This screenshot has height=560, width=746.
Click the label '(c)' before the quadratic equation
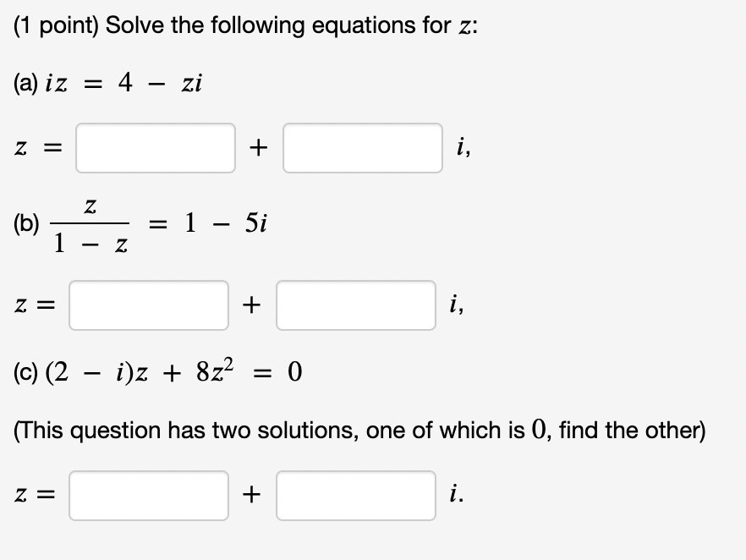click(25, 371)
